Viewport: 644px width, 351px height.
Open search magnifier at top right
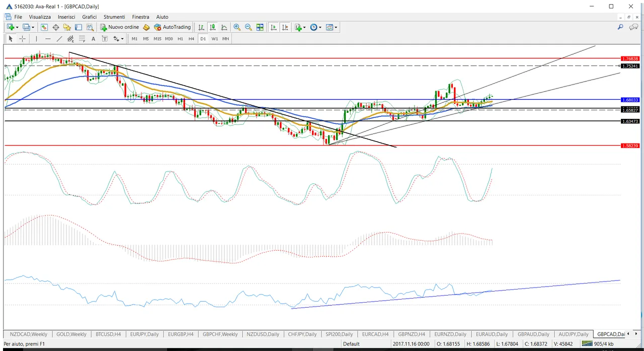coord(620,27)
